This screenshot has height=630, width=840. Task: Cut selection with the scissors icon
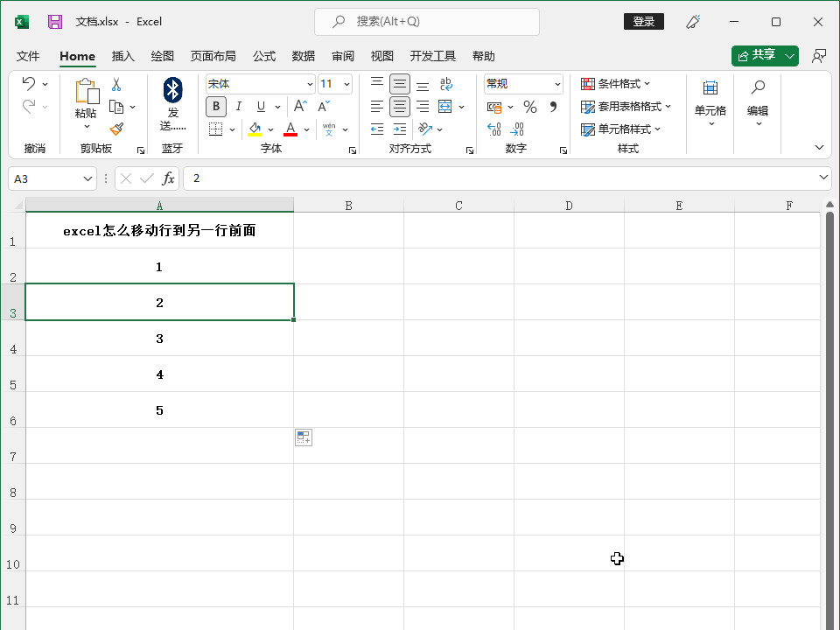(116, 84)
